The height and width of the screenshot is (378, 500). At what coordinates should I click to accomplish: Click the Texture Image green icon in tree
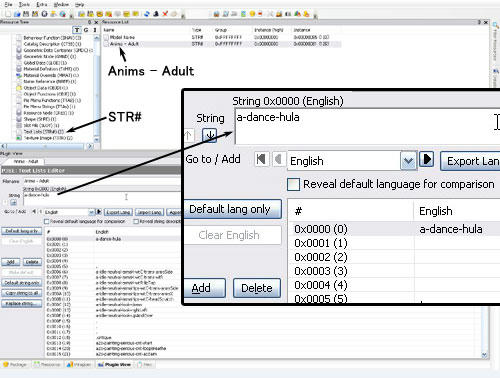click(x=19, y=138)
